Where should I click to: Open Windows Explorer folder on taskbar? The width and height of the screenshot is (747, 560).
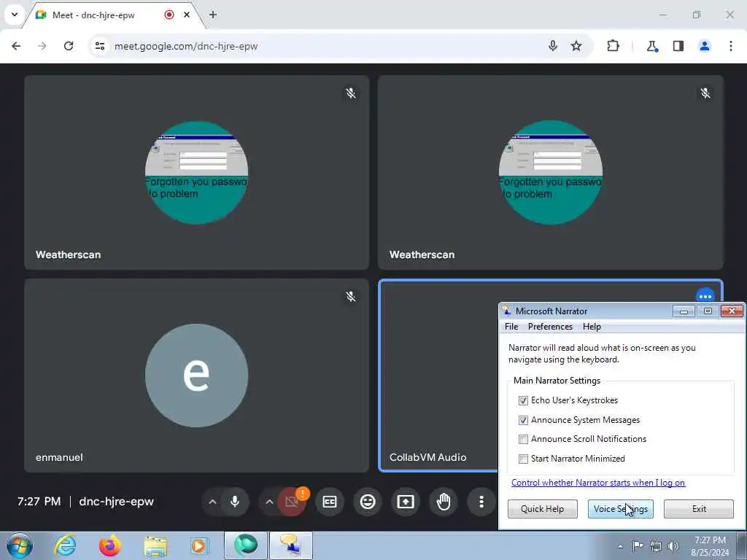pos(155,545)
